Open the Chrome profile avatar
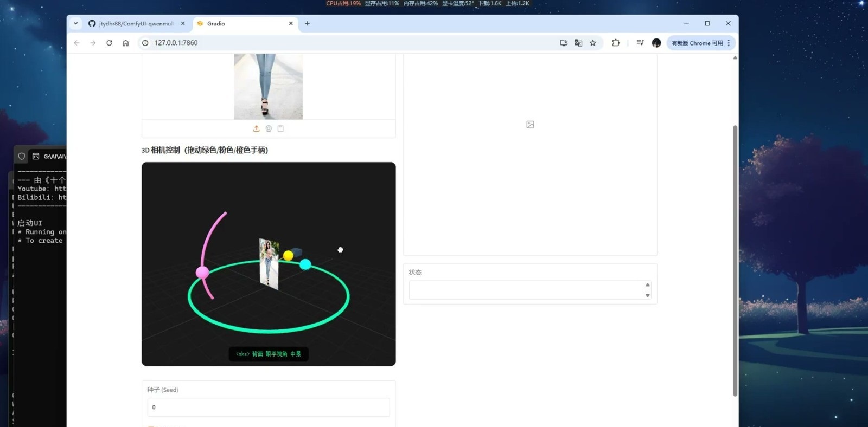 656,43
